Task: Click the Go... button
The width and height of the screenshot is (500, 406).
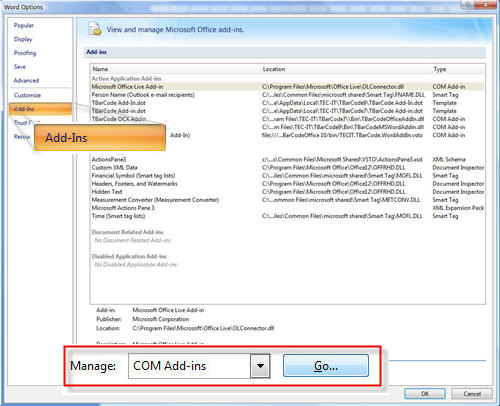Action: (x=326, y=366)
